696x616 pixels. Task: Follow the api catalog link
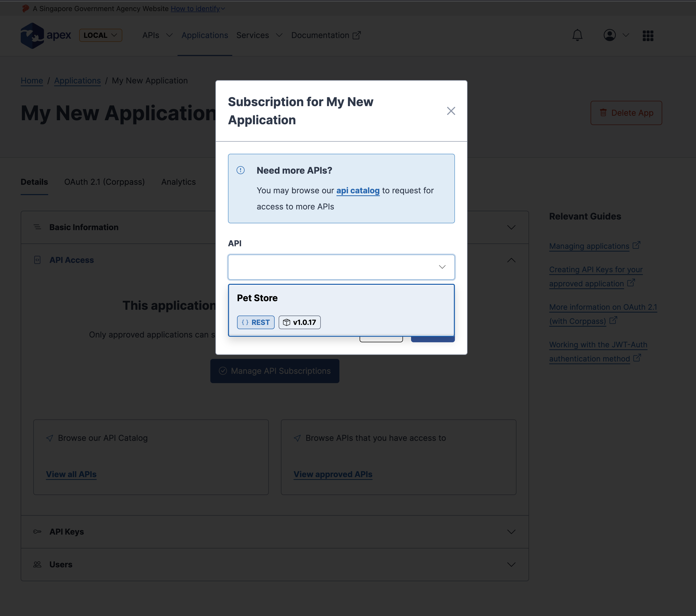tap(358, 190)
